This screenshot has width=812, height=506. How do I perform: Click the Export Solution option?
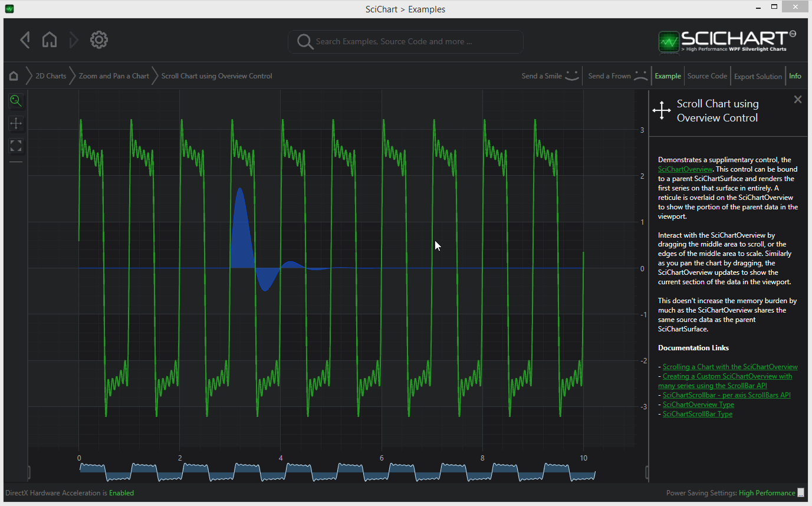[758, 75]
